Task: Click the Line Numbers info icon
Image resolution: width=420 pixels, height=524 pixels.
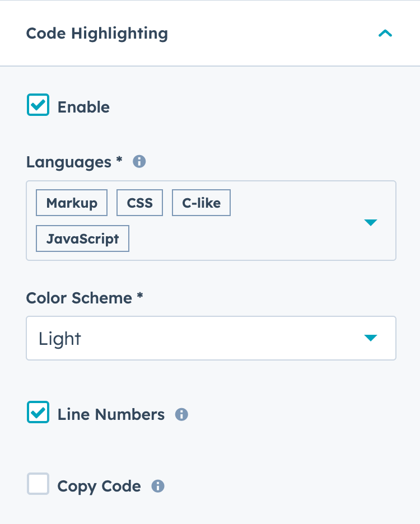Action: point(181,414)
